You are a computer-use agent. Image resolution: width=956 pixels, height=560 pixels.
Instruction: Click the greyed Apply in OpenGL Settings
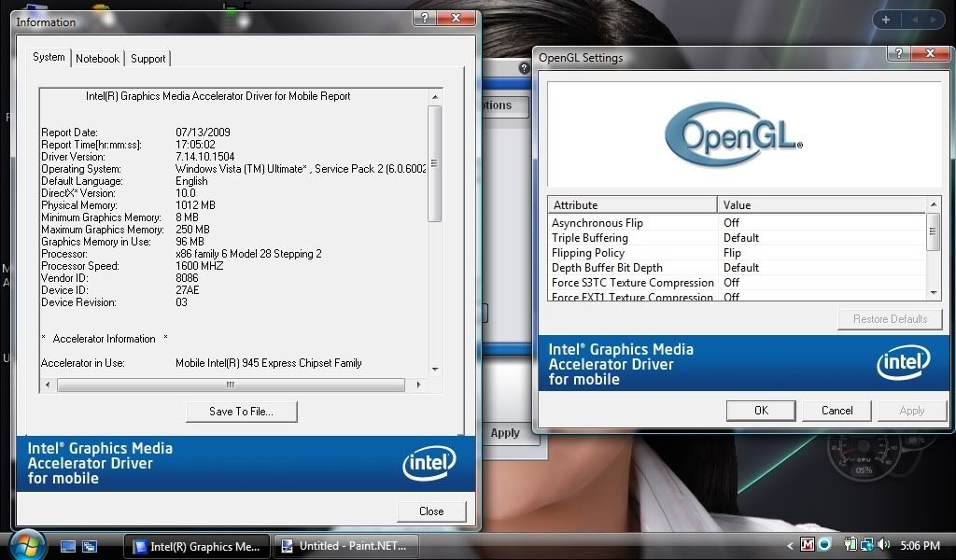click(912, 411)
